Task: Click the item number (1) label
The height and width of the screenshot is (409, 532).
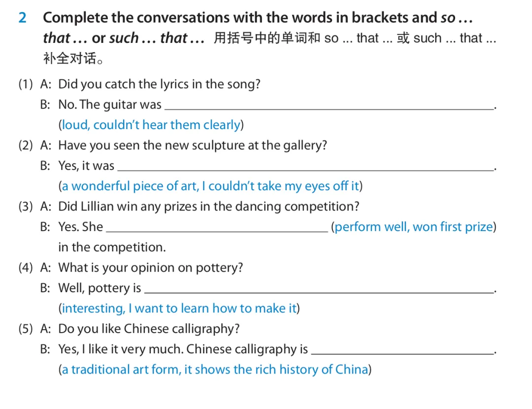Action: point(26,84)
